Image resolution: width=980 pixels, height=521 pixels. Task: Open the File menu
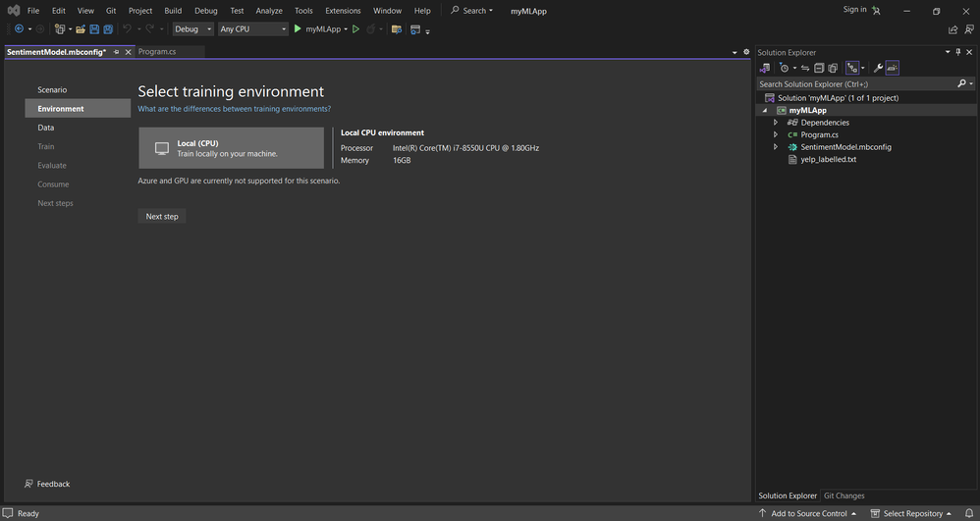pos(33,11)
